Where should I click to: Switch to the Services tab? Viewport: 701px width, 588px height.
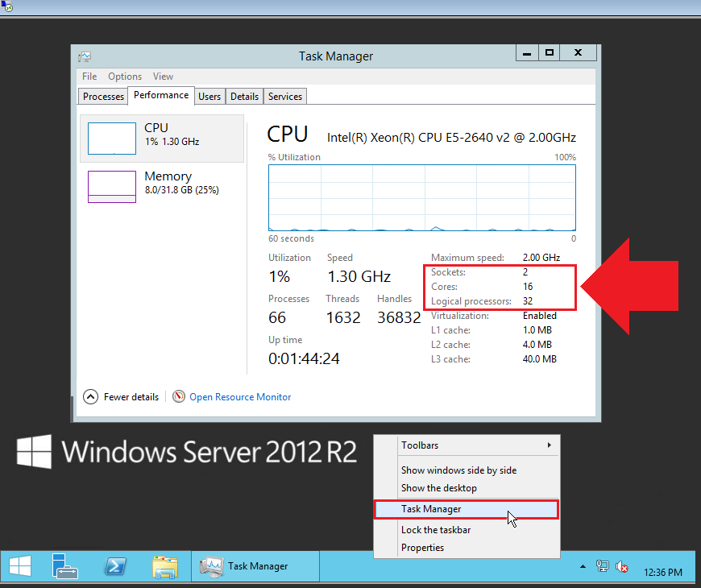pos(285,97)
